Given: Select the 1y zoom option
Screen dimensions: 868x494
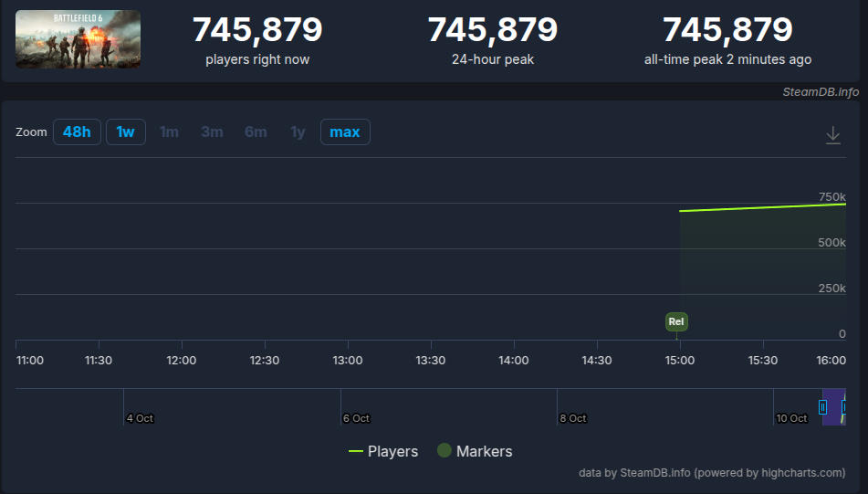Looking at the screenshot, I should tap(298, 132).
